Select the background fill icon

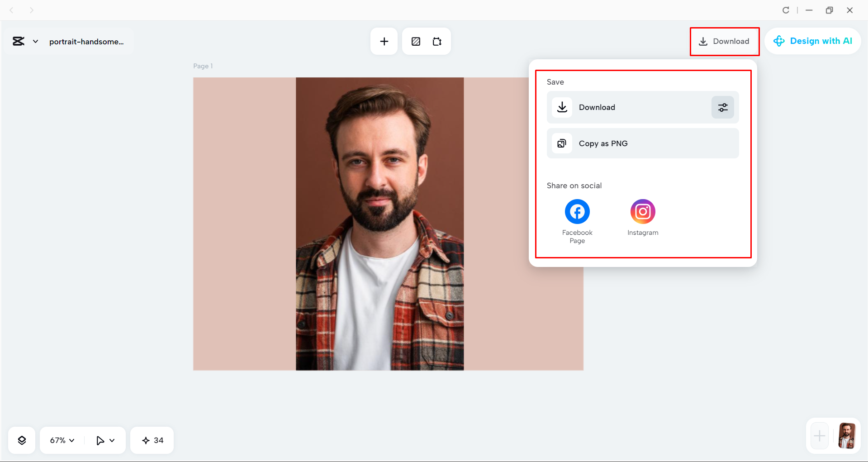(415, 41)
